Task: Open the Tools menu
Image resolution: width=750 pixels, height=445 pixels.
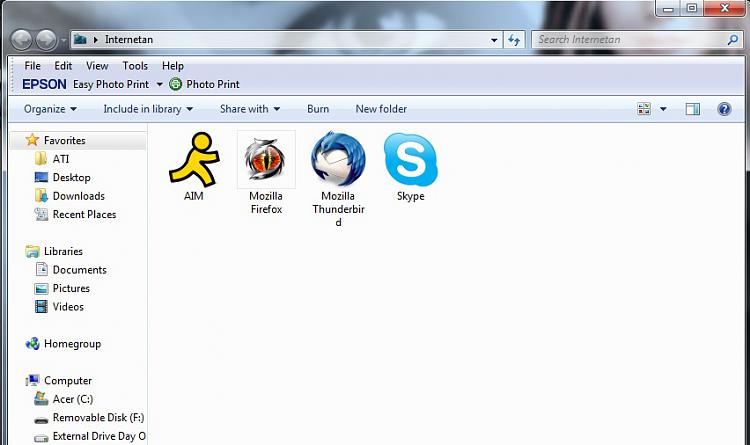Action: (x=135, y=66)
